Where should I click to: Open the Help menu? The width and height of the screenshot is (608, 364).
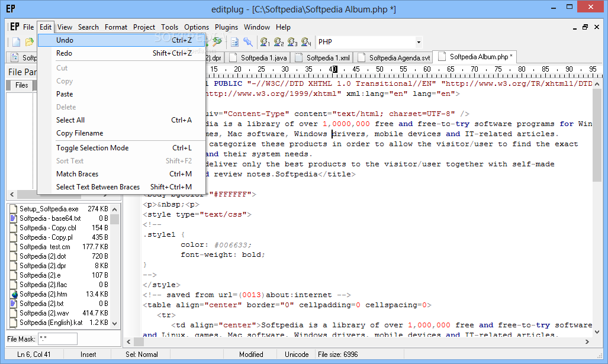tap(283, 27)
